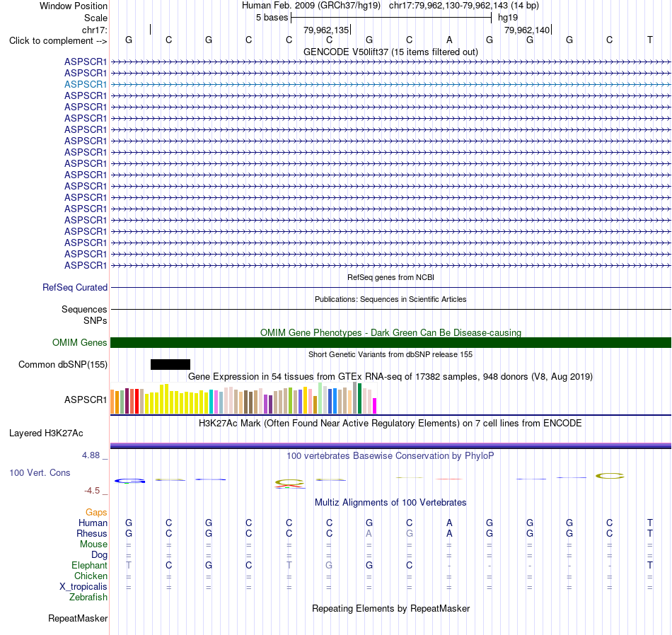Click the 79,962,140 ruler position
672x635 pixels.
coord(527,30)
